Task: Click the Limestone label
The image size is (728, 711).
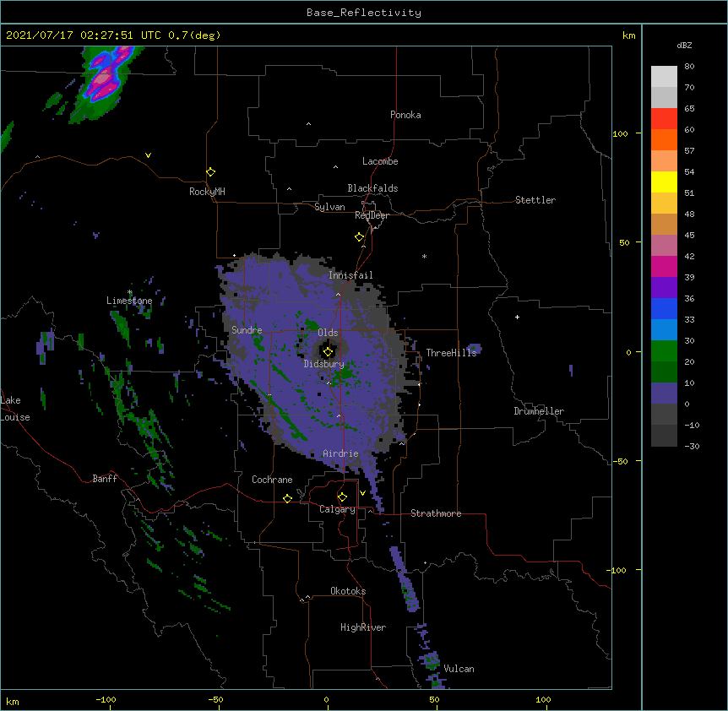Action: (x=129, y=301)
